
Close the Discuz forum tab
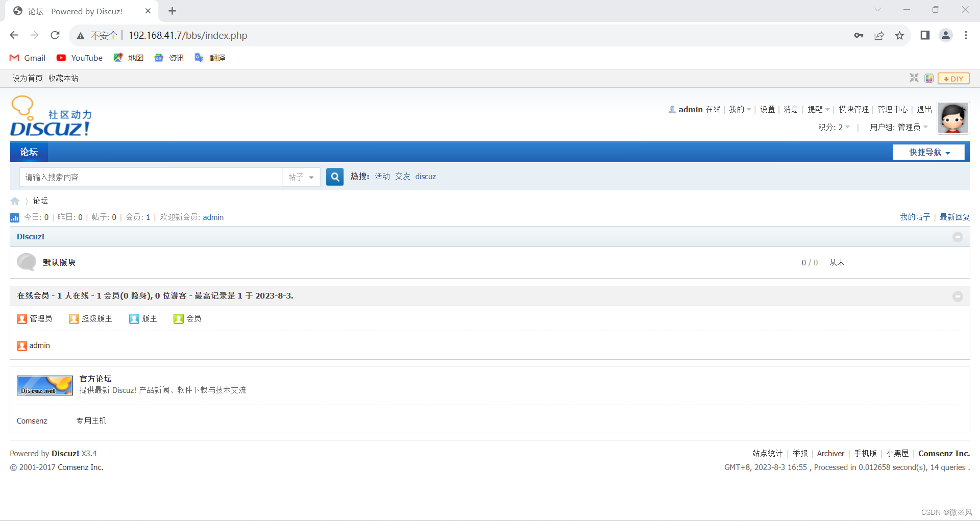coord(148,11)
